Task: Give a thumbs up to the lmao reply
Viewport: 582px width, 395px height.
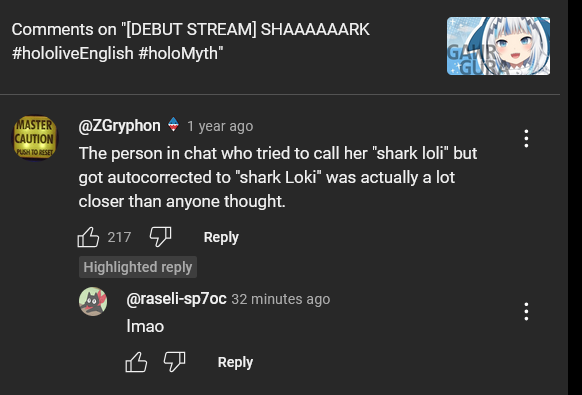Action: [136, 362]
